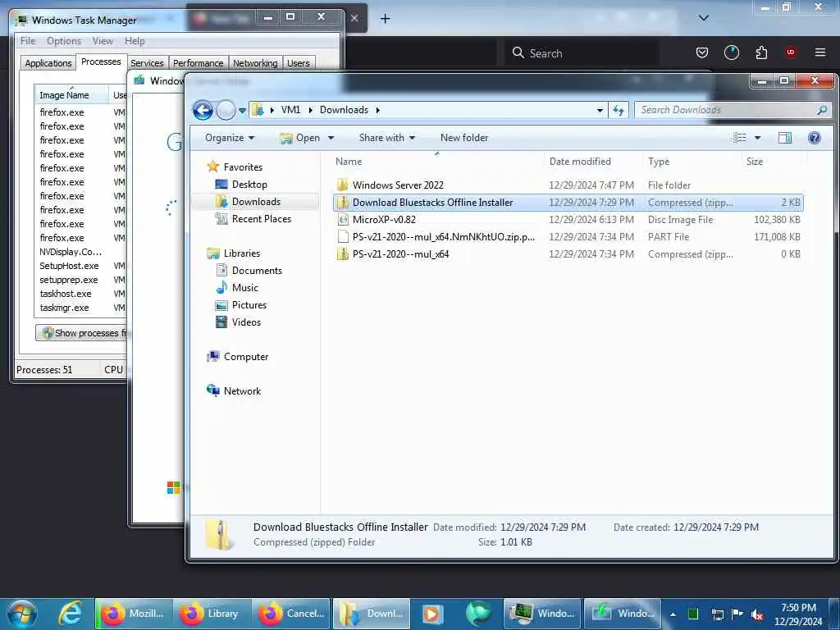This screenshot has width=840, height=630.
Task: Open the address bar history dropdown
Action: pyautogui.click(x=600, y=111)
